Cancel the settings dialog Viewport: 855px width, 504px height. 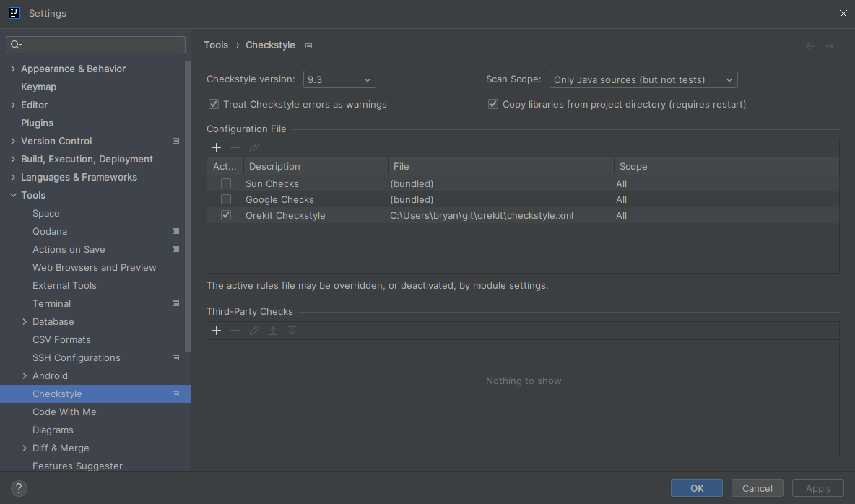click(x=757, y=488)
